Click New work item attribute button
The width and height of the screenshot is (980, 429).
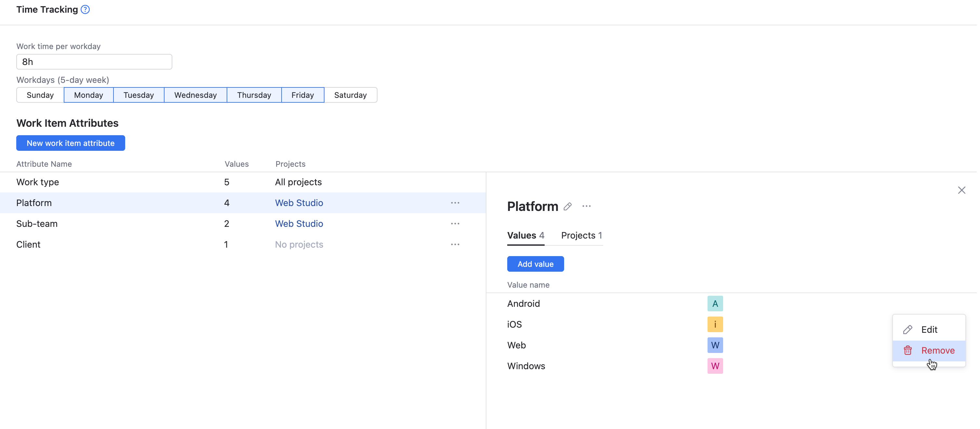click(70, 143)
